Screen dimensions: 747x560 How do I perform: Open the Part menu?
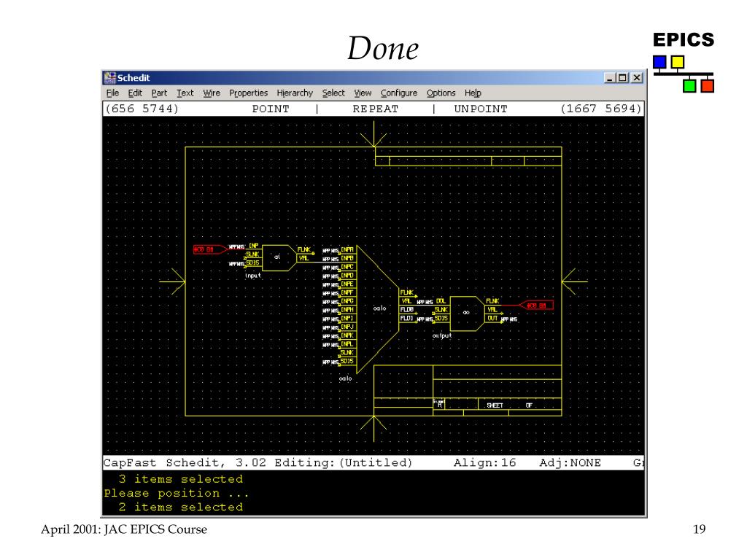[159, 93]
